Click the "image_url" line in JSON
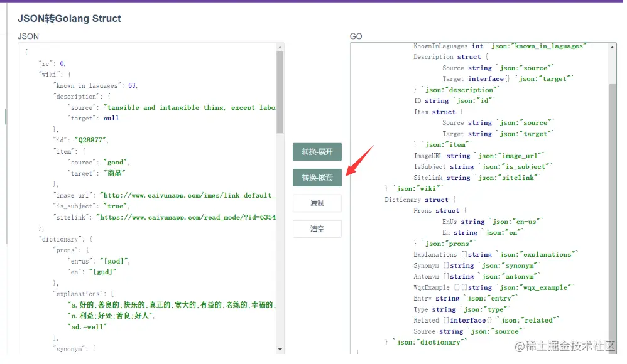627x364 pixels. coord(165,195)
